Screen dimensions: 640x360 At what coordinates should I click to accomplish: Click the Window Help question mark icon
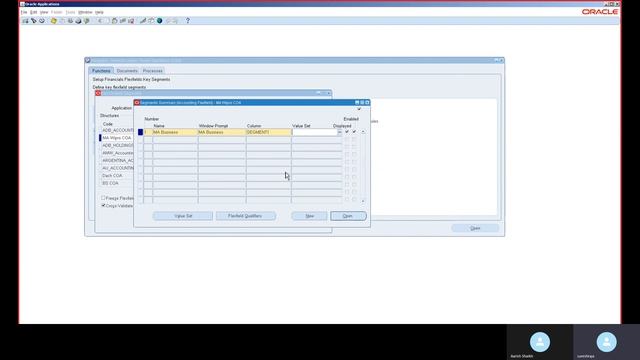click(x=188, y=20)
